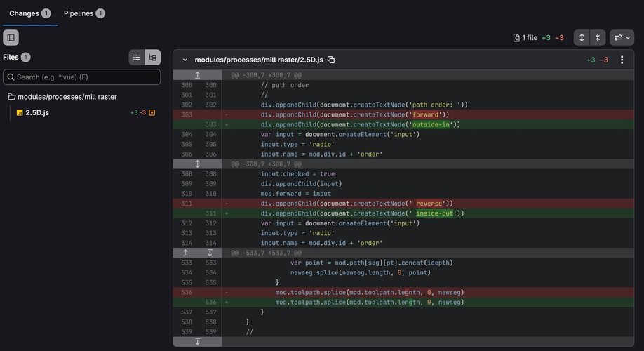Screen dimensions: 644x351
Task: Click the hunk header @@ -300,7 +300,7 @@
Action: point(266,75)
